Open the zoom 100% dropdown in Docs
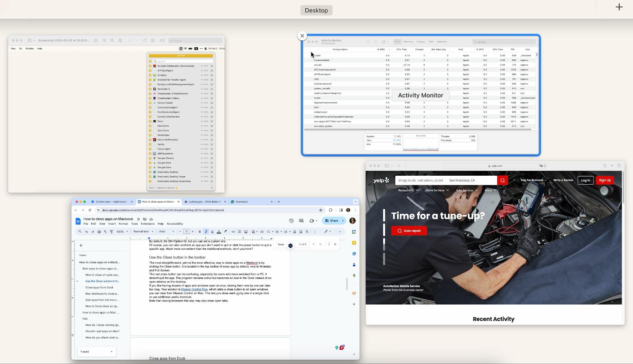This screenshot has height=364, width=633. [x=121, y=231]
